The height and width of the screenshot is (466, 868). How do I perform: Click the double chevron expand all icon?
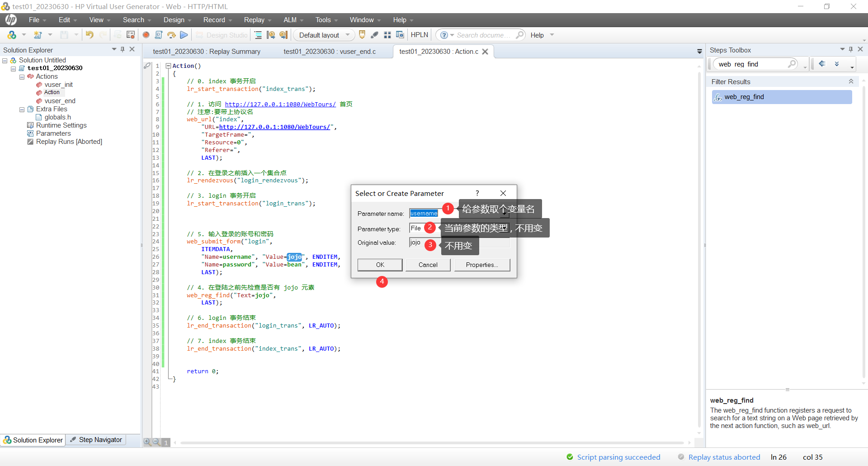click(x=837, y=64)
